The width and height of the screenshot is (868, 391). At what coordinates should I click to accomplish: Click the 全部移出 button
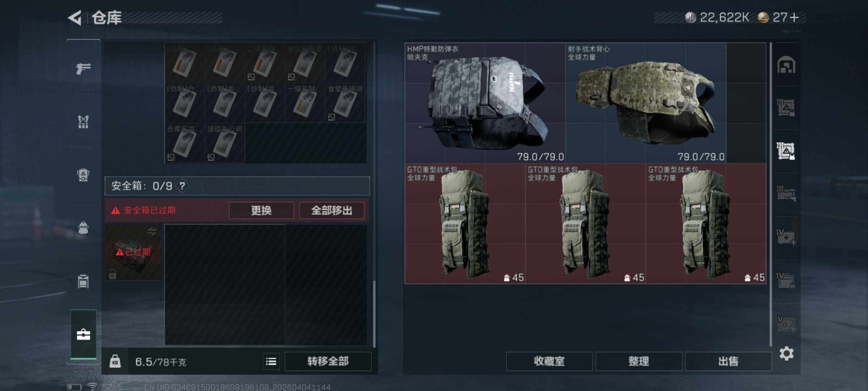click(332, 210)
